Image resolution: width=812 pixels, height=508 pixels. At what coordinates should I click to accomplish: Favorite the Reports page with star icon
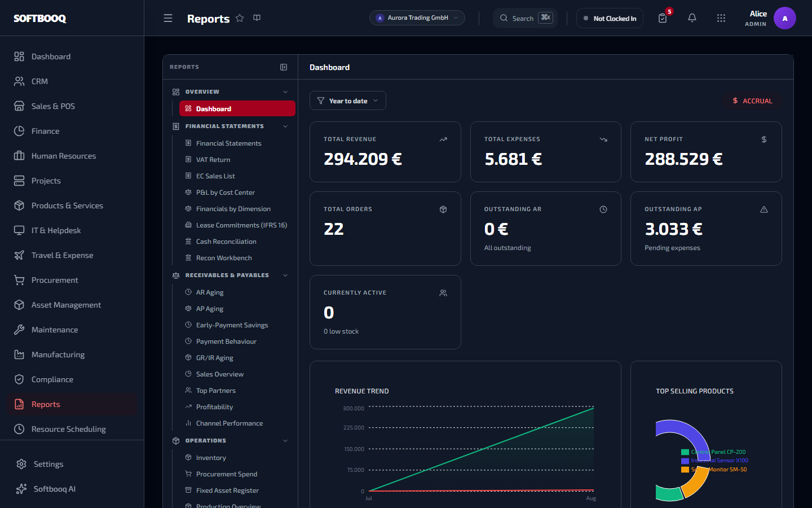point(240,18)
